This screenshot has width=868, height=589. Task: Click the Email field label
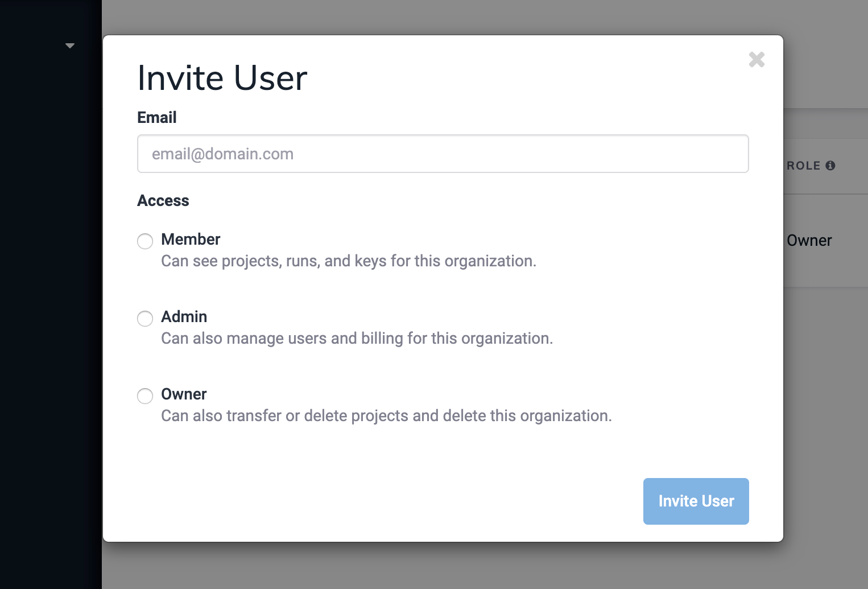click(156, 117)
